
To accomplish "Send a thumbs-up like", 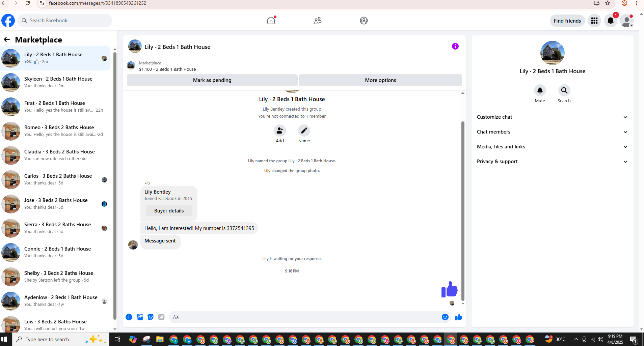I will click(x=458, y=317).
